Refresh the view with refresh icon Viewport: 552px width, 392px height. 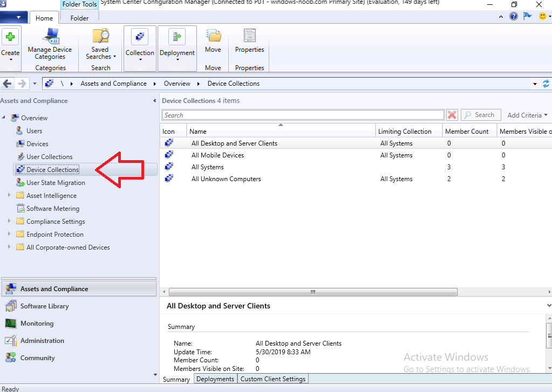click(x=546, y=84)
